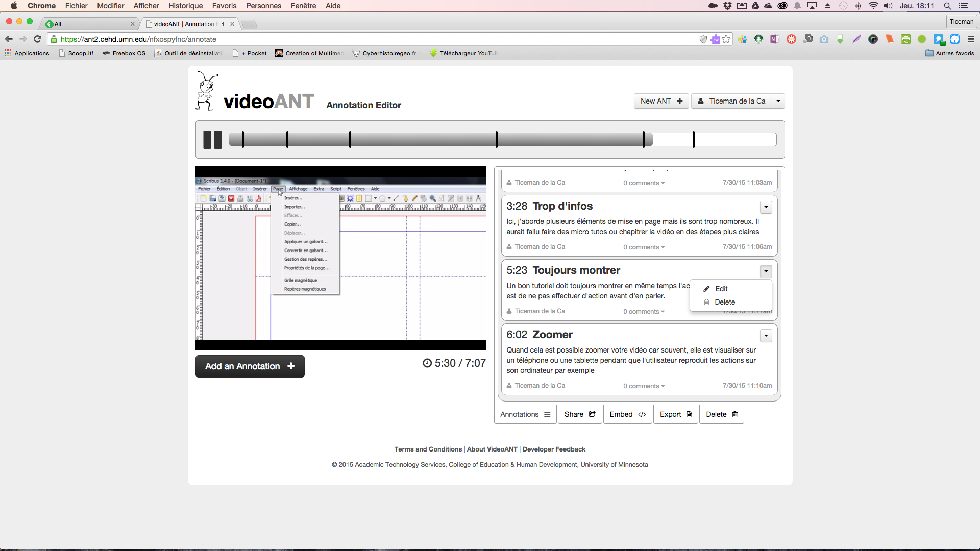Pause the video playback

(212, 140)
